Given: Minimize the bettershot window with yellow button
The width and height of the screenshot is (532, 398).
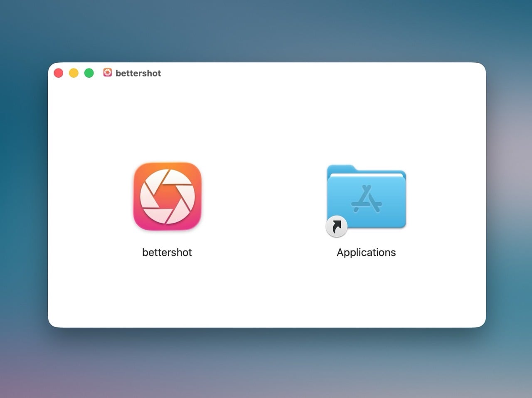Looking at the screenshot, I should [74, 73].
